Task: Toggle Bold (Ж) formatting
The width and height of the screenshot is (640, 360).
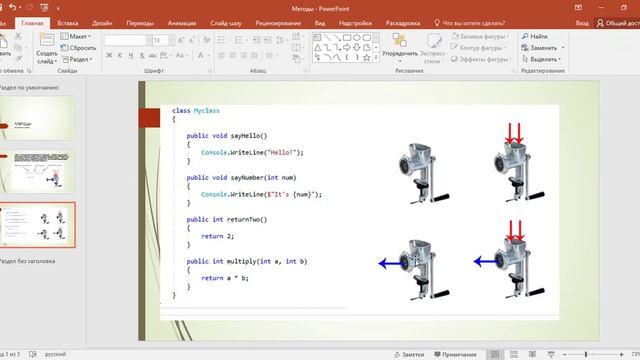Action: 109,56
